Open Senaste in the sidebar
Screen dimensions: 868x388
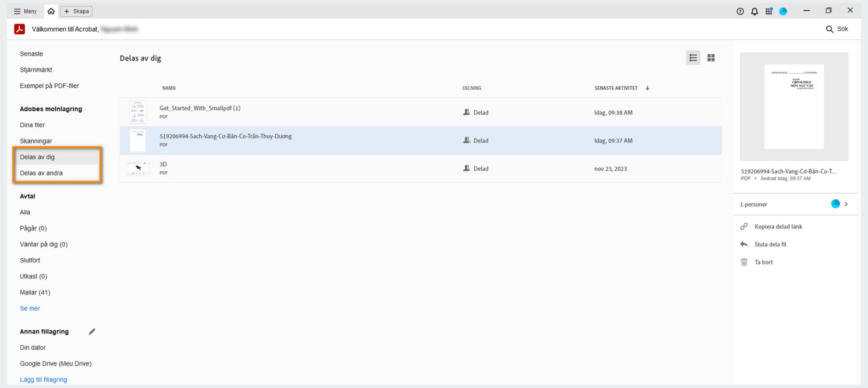pyautogui.click(x=32, y=54)
